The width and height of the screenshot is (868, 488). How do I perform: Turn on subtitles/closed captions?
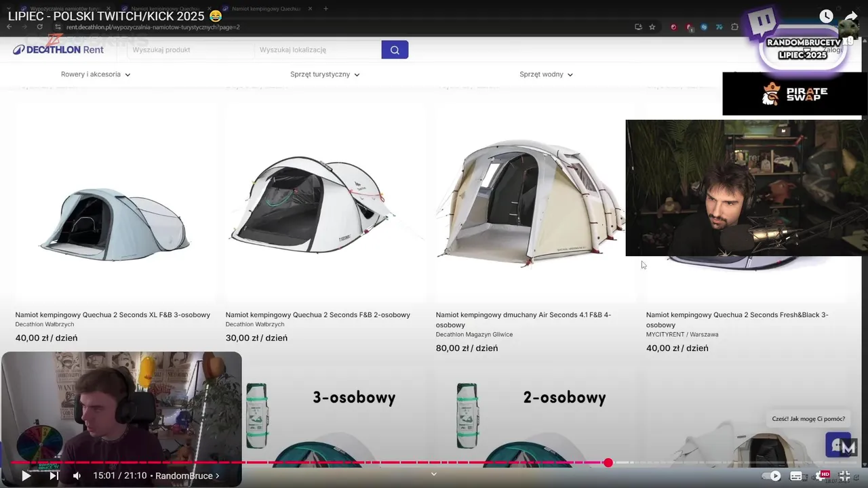tap(796, 476)
